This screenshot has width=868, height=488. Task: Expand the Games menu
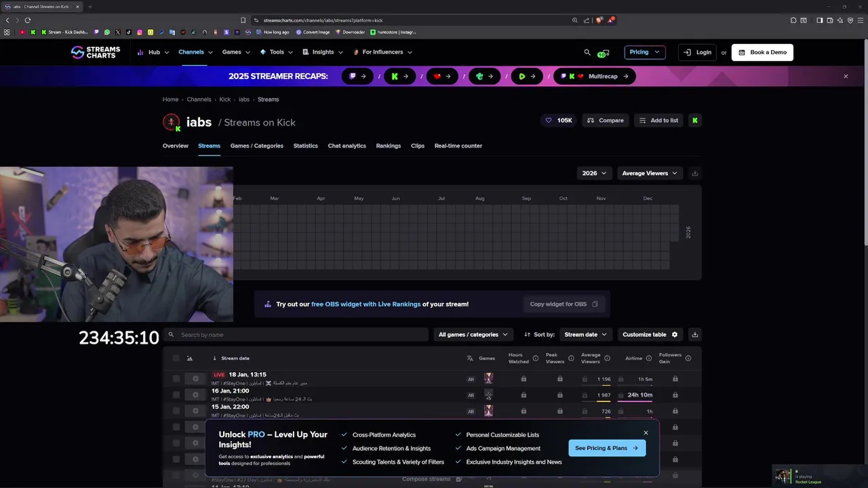(236, 52)
